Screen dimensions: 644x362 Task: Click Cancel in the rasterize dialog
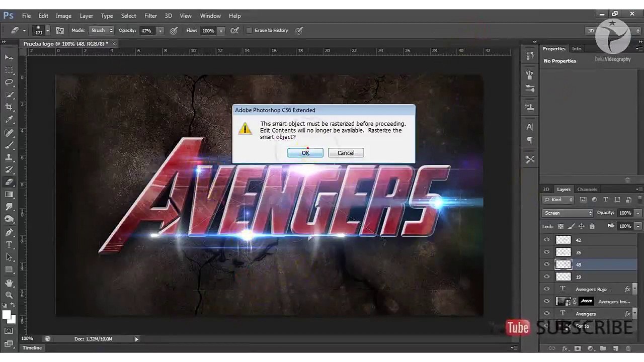pos(346,153)
